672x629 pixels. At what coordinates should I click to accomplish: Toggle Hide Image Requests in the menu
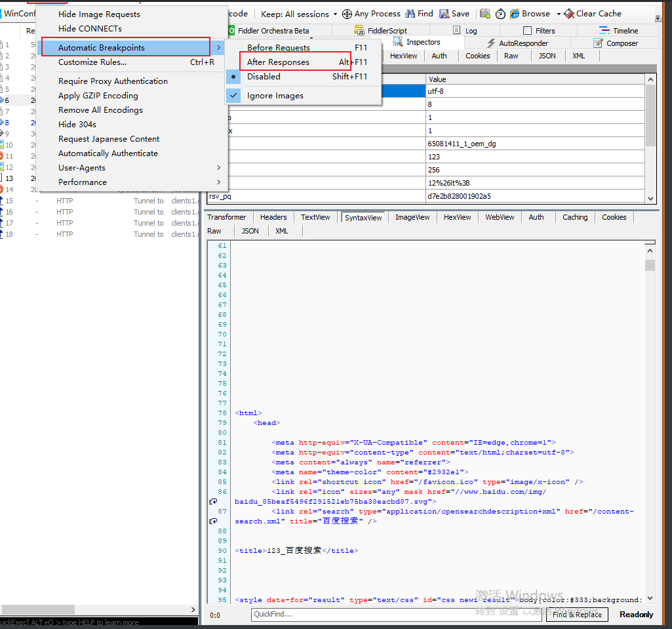(x=99, y=14)
